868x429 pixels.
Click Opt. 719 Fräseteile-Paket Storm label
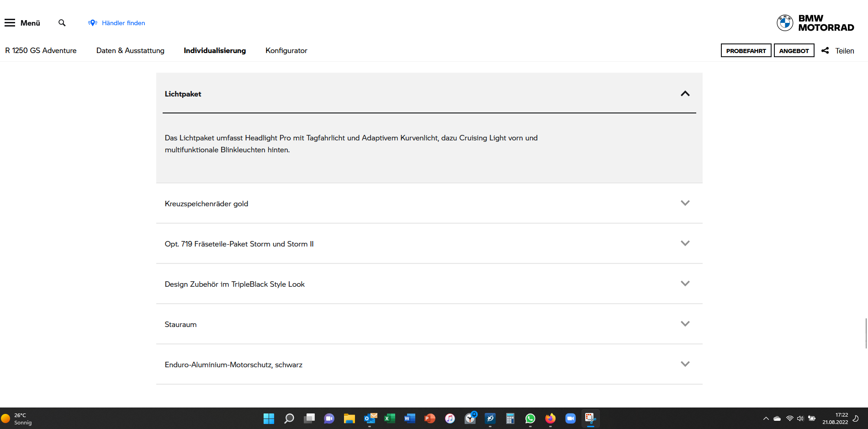pos(239,244)
